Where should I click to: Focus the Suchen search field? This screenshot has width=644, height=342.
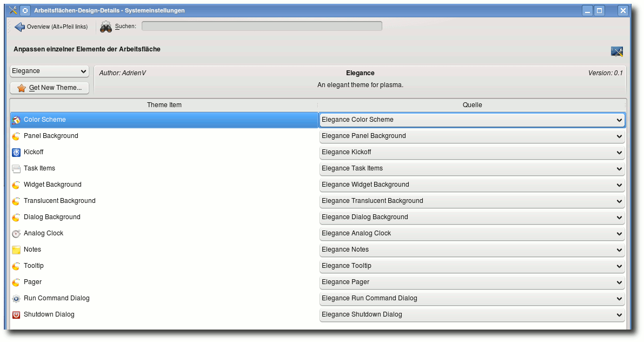point(262,26)
